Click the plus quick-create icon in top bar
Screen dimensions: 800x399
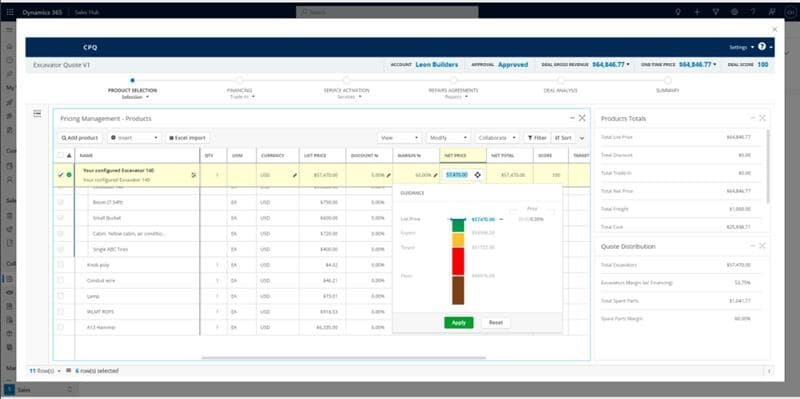point(697,12)
